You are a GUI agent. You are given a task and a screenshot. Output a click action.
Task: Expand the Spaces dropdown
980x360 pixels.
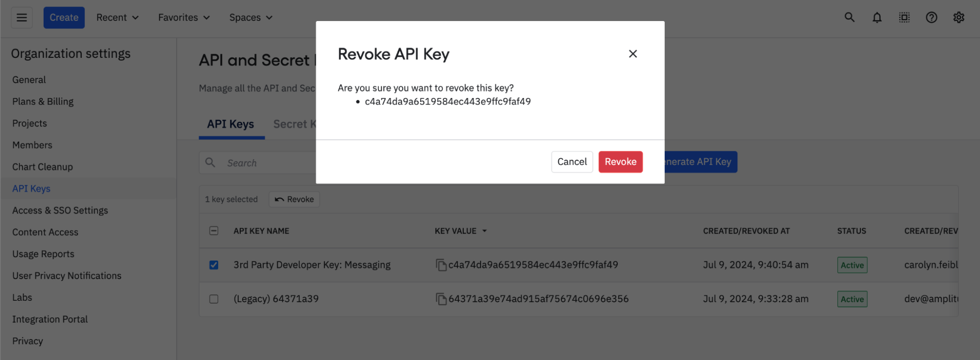coord(251,18)
